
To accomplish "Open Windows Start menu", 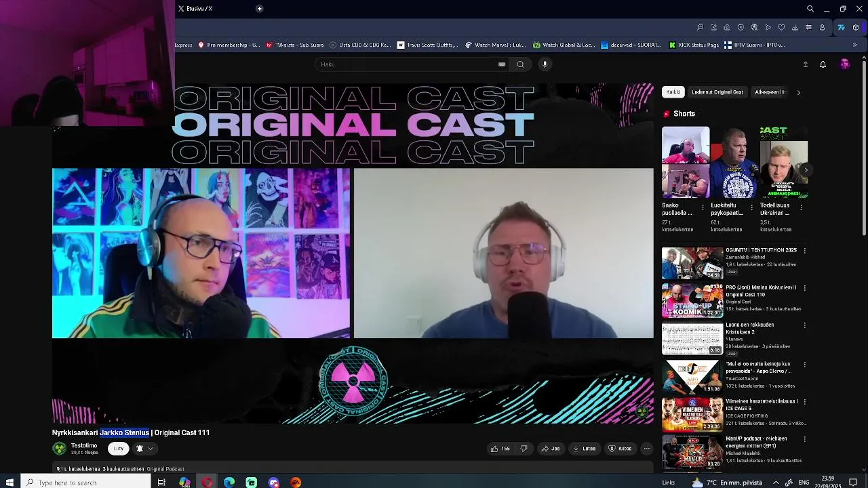I will (10, 483).
